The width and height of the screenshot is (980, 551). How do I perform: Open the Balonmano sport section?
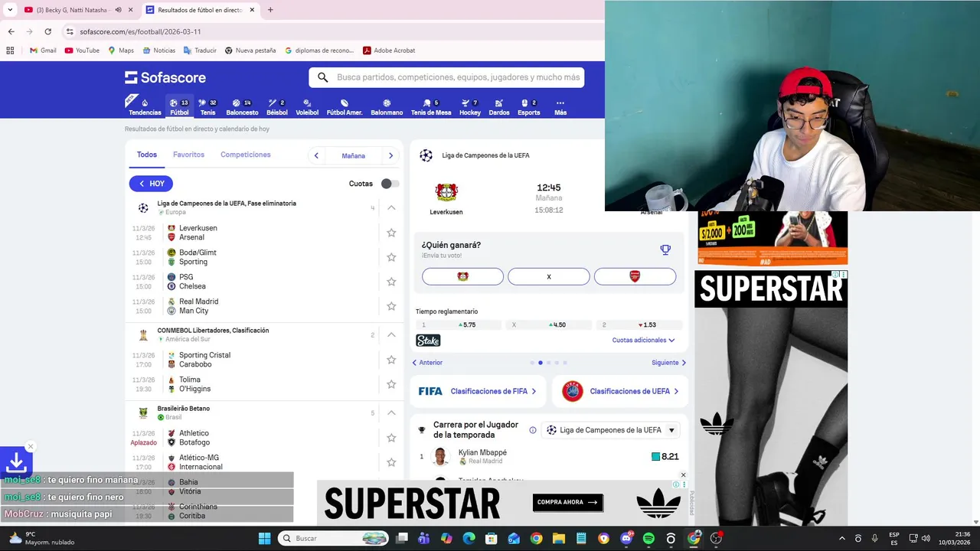[x=387, y=106]
